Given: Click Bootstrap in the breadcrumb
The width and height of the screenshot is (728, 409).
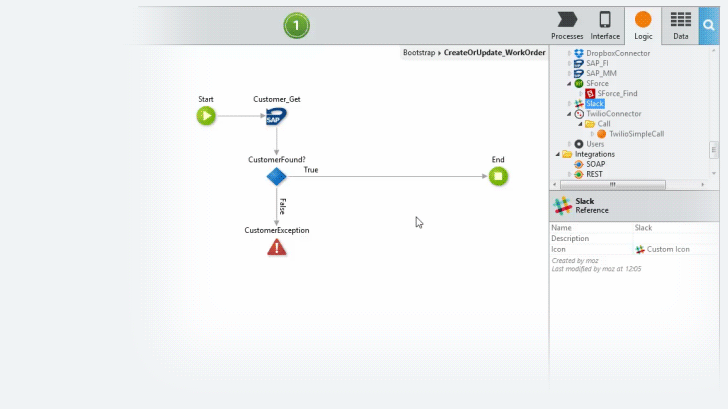Looking at the screenshot, I should pos(419,52).
